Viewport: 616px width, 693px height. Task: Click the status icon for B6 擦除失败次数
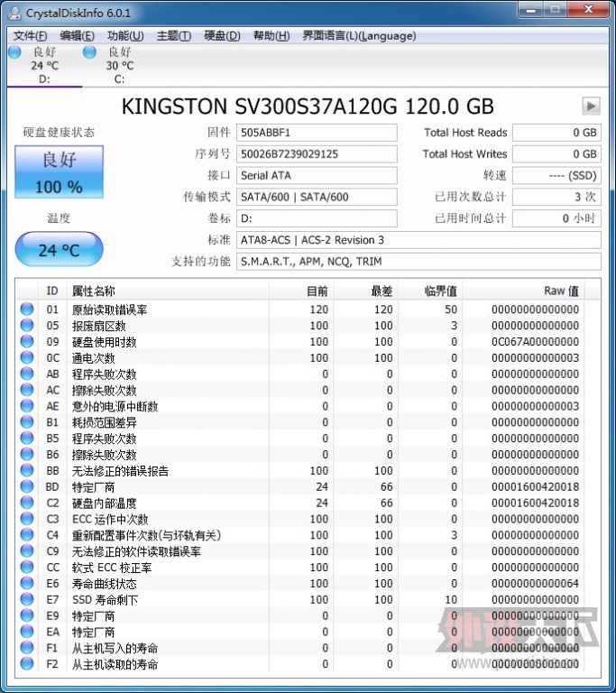tap(27, 455)
